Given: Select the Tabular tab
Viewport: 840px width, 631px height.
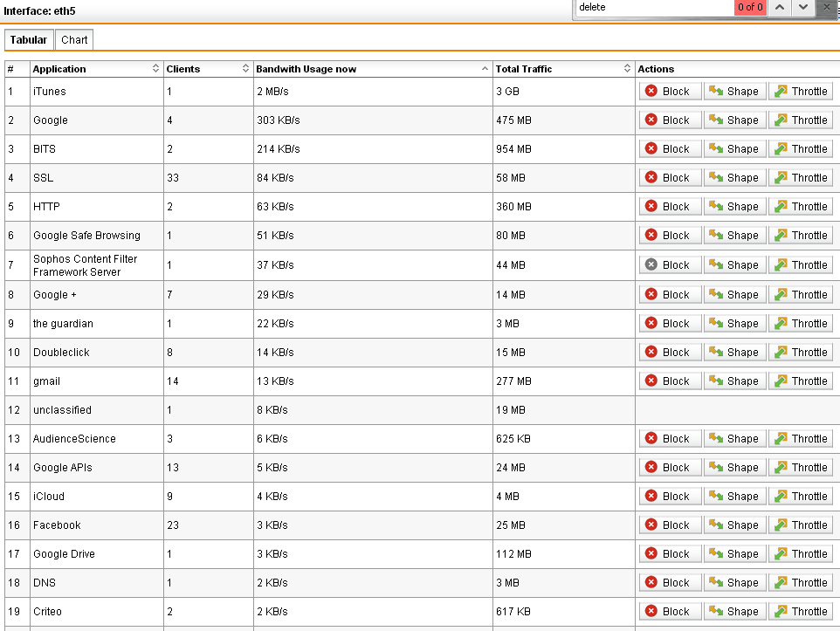Looking at the screenshot, I should pos(29,40).
